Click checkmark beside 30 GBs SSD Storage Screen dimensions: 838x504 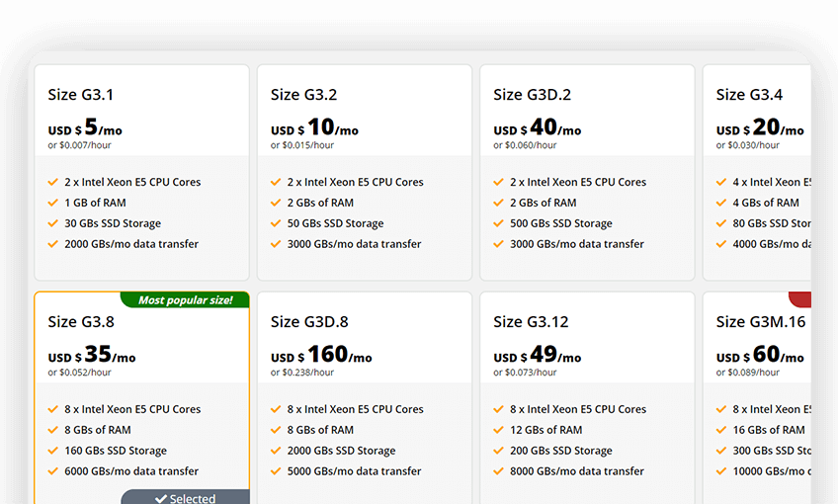tap(53, 223)
